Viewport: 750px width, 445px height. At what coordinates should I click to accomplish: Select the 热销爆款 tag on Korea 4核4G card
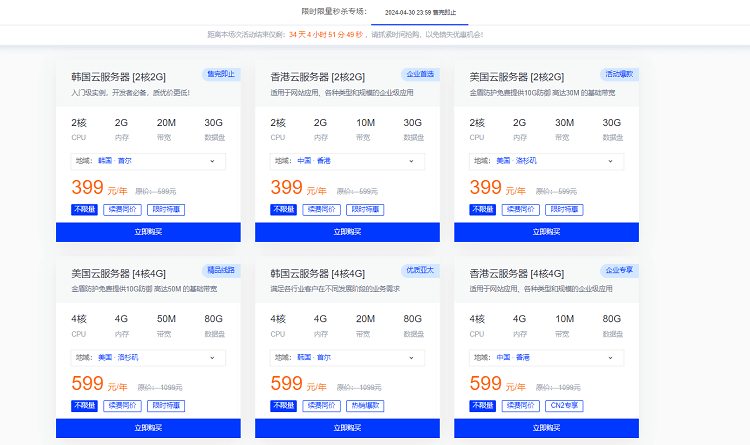click(366, 406)
